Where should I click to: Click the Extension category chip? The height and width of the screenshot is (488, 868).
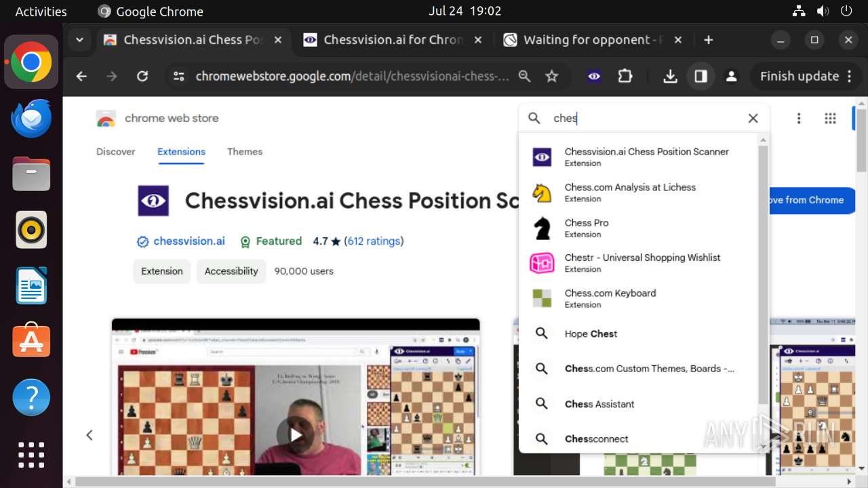[x=162, y=271]
